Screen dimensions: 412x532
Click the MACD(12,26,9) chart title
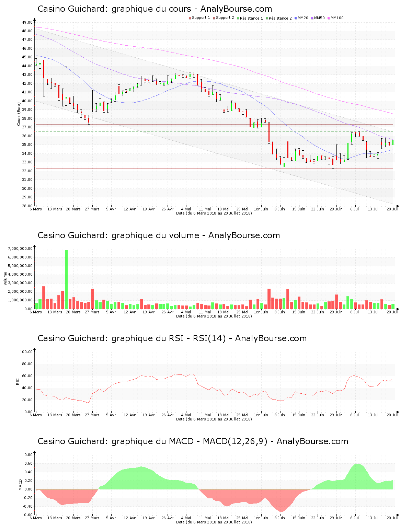click(x=193, y=441)
